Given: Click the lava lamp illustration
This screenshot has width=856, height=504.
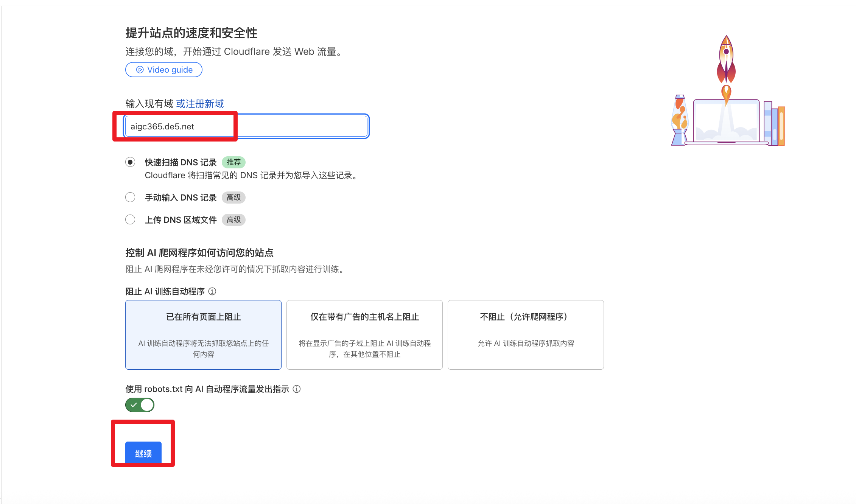Looking at the screenshot, I should pyautogui.click(x=680, y=120).
